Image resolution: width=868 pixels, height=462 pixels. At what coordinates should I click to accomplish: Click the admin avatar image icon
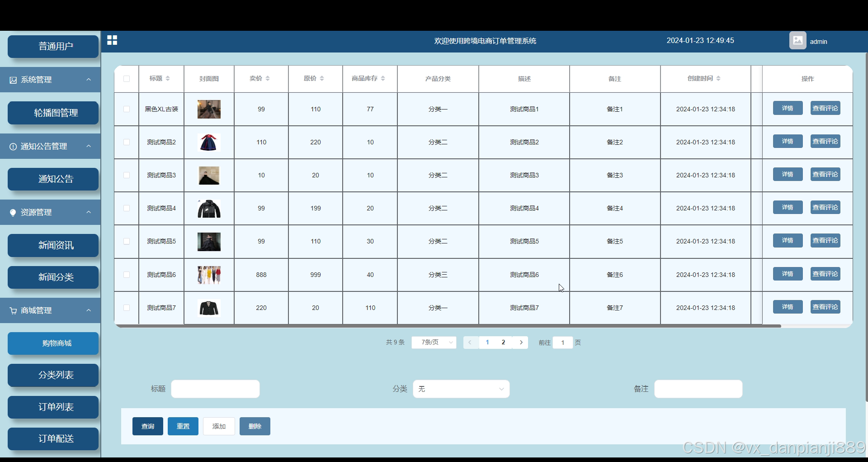click(798, 41)
